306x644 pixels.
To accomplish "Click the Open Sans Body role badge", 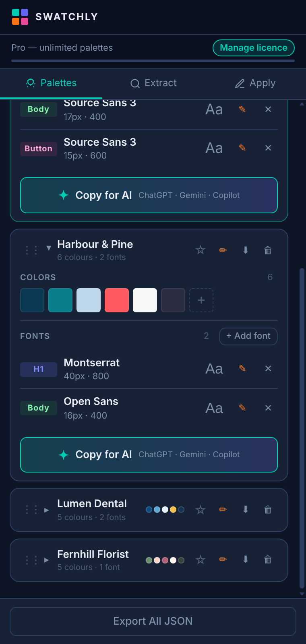I will point(39,408).
